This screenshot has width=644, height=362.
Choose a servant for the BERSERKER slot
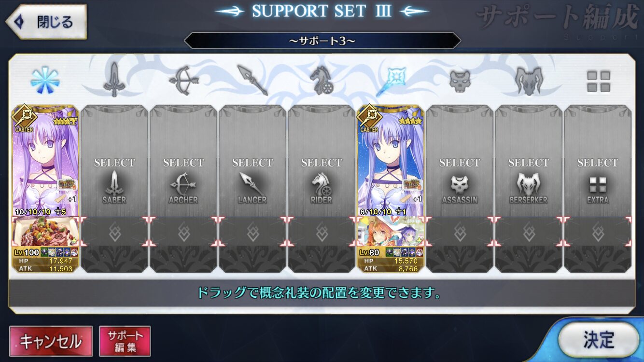point(529,161)
